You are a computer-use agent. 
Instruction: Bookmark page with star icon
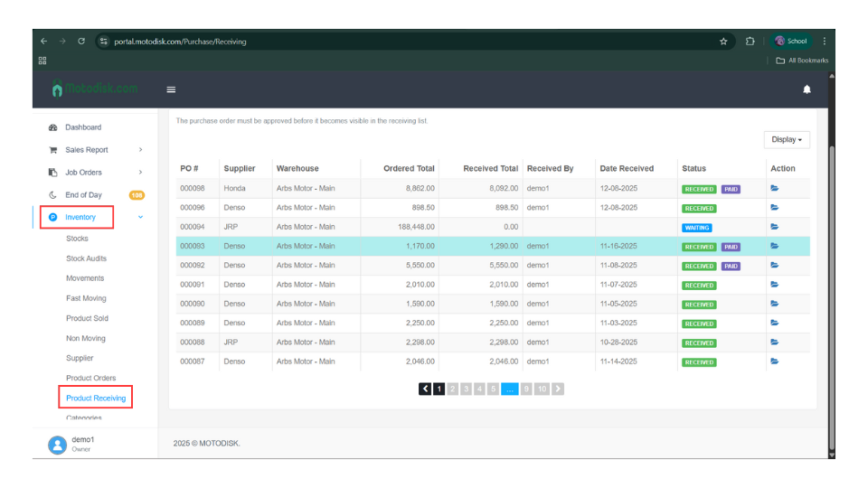tap(723, 42)
